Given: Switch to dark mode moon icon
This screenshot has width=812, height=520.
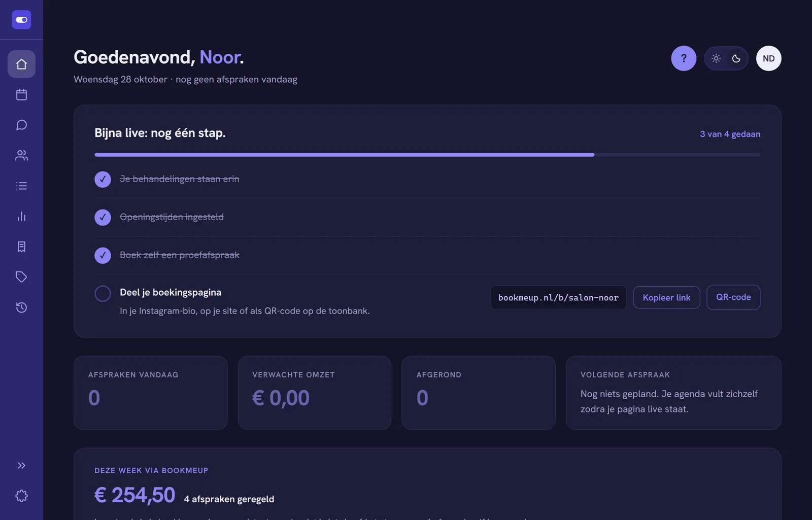Looking at the screenshot, I should (736, 58).
